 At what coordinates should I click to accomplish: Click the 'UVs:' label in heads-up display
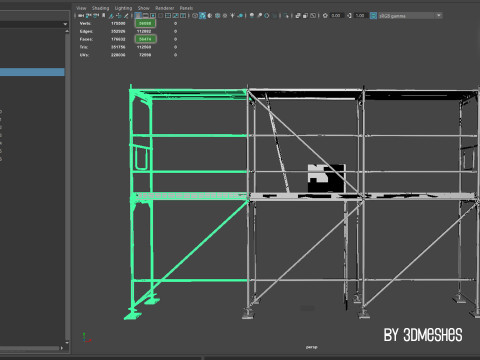(84, 55)
